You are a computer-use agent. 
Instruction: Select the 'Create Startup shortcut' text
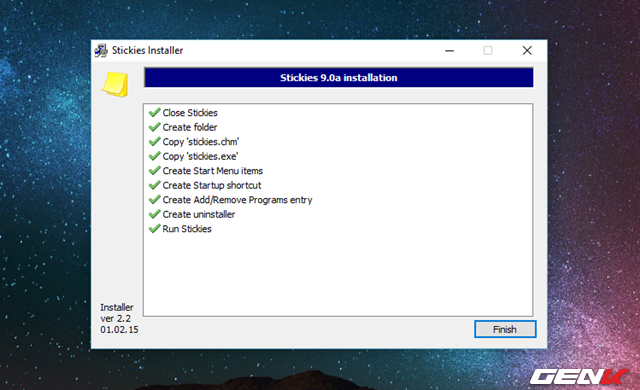(212, 185)
